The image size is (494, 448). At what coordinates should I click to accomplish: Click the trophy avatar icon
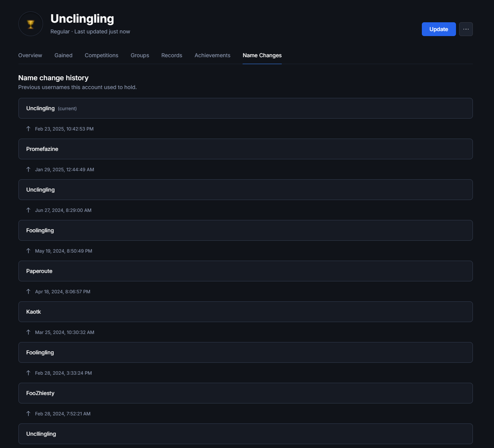click(x=31, y=24)
